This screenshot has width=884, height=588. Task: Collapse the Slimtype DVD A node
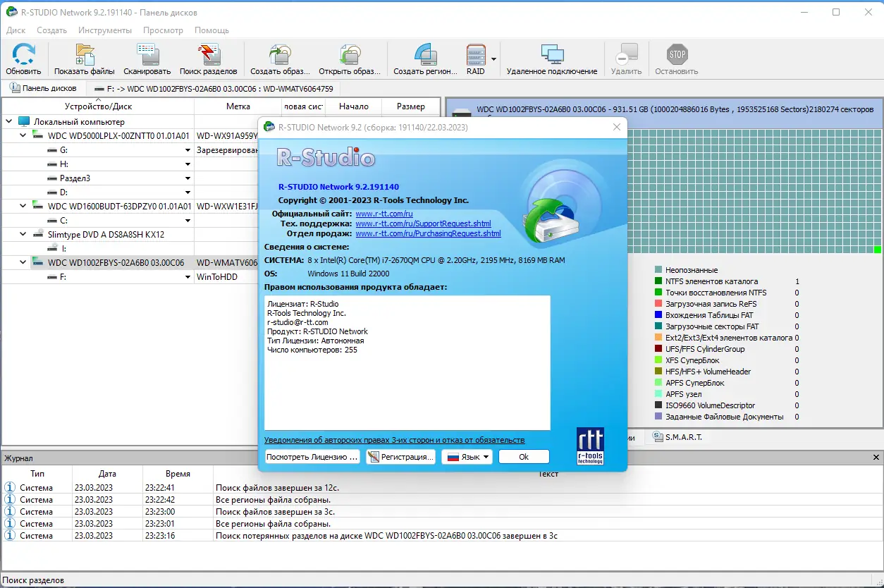click(23, 234)
